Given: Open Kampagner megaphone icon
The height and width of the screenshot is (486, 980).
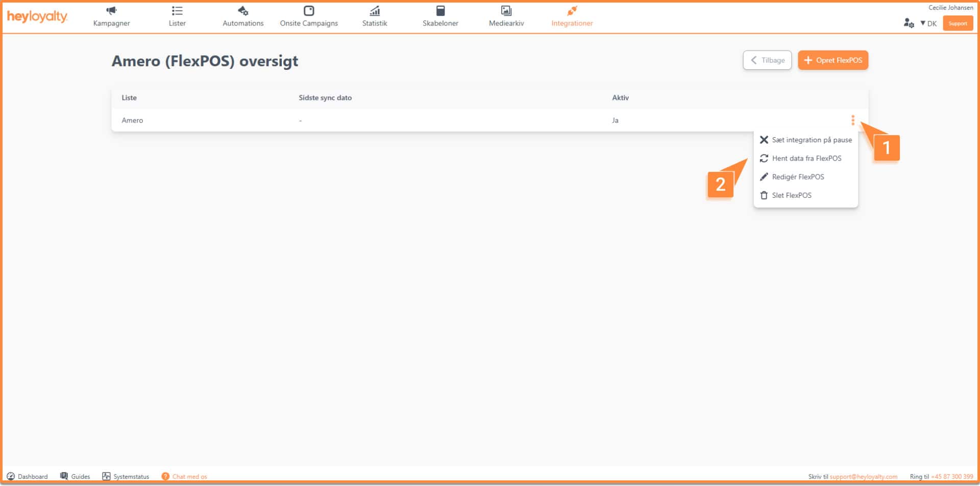Looking at the screenshot, I should tap(111, 11).
